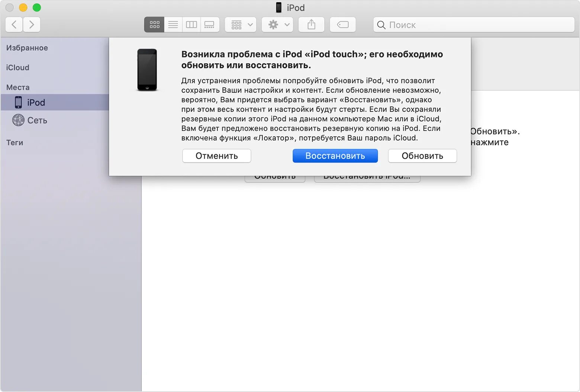
Task: Go forward with the right arrow button
Action: (32, 25)
